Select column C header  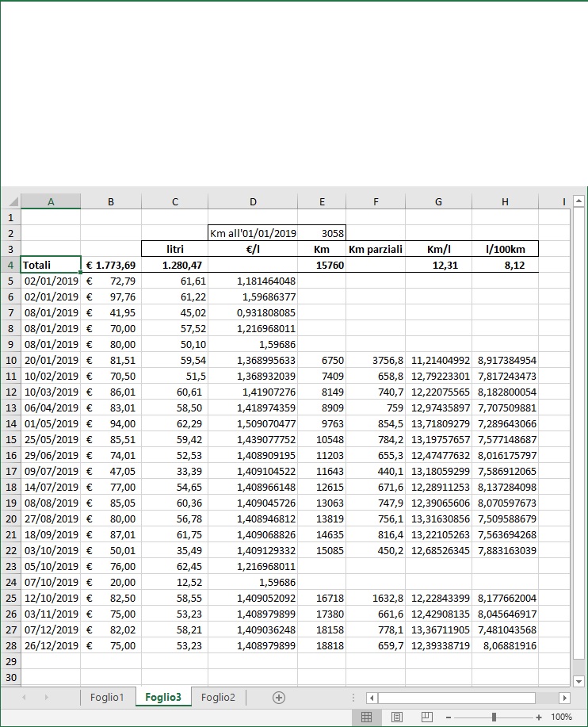tap(174, 201)
